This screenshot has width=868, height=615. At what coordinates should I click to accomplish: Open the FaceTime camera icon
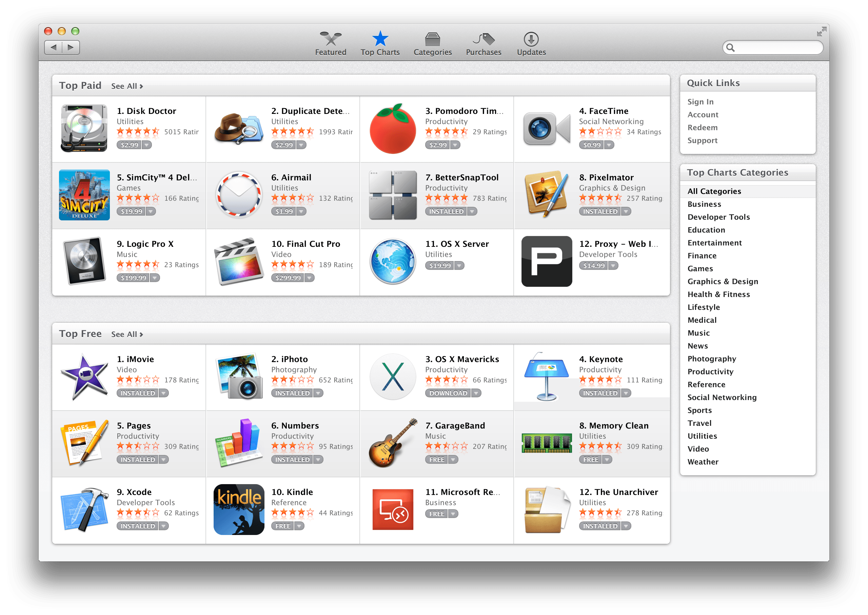click(546, 129)
